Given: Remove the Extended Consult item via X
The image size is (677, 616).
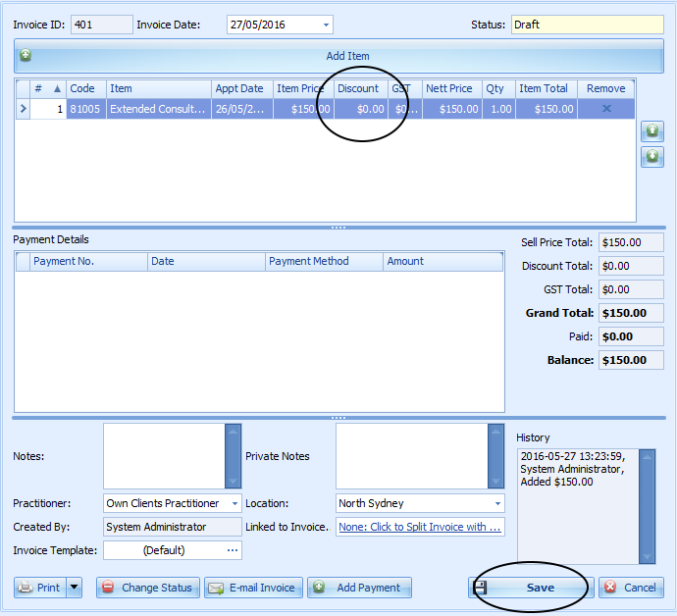Looking at the screenshot, I should 606,108.
